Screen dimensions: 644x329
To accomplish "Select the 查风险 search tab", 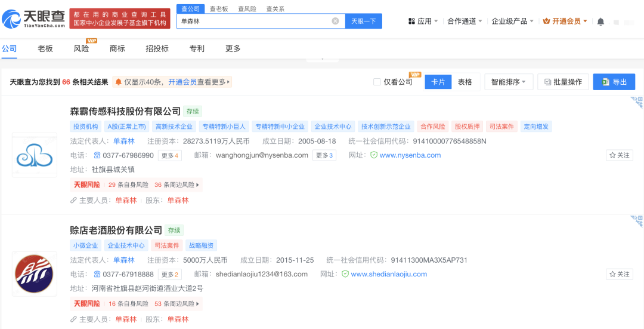I will point(247,9).
